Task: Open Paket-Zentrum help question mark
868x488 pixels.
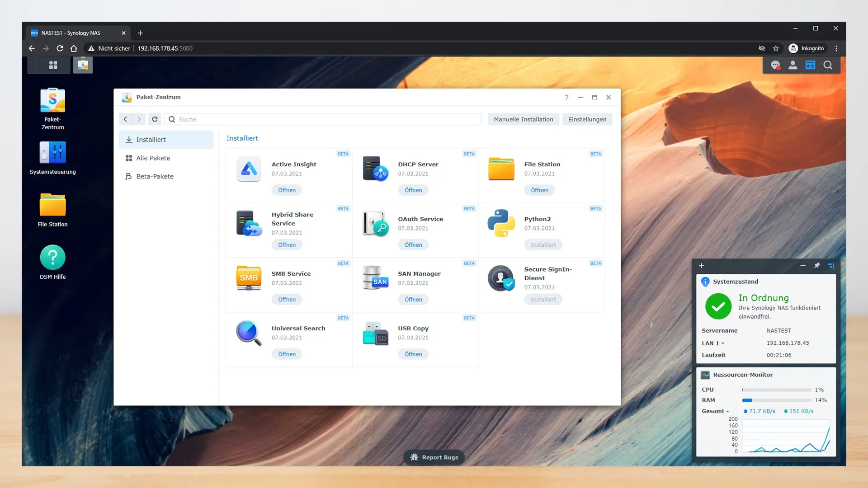Action: (566, 97)
